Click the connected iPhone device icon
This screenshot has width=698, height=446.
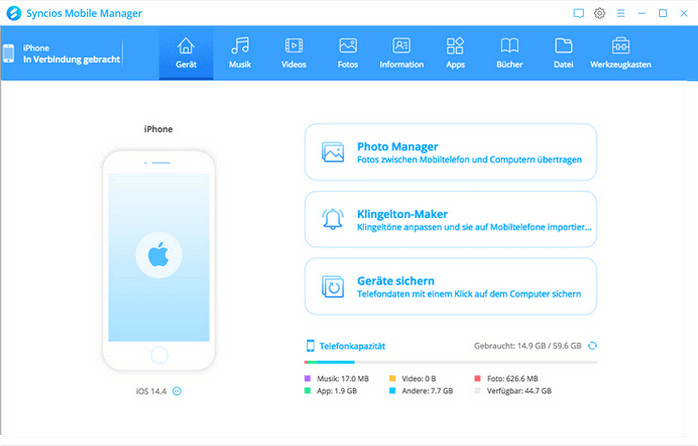pyautogui.click(x=8, y=53)
